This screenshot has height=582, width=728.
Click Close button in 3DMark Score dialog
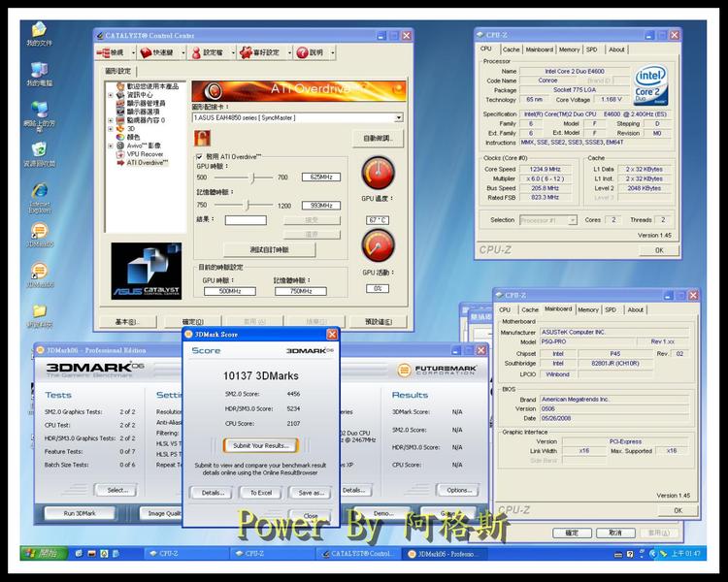311,515
